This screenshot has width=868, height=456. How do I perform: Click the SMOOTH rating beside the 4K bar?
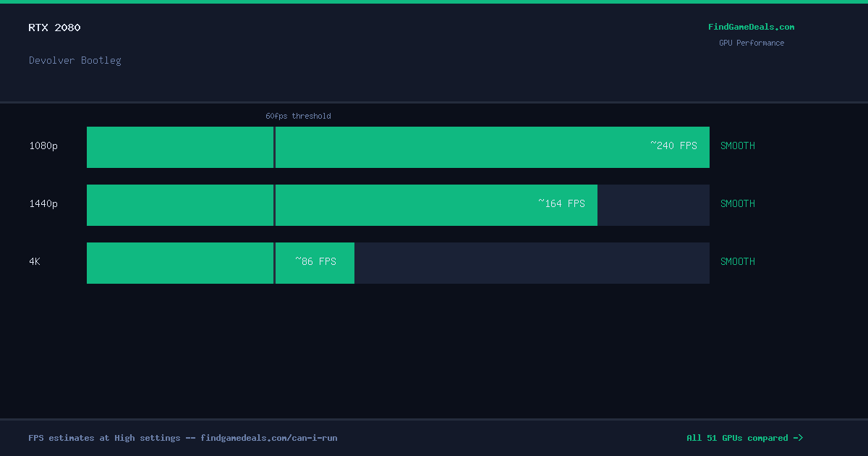(738, 261)
